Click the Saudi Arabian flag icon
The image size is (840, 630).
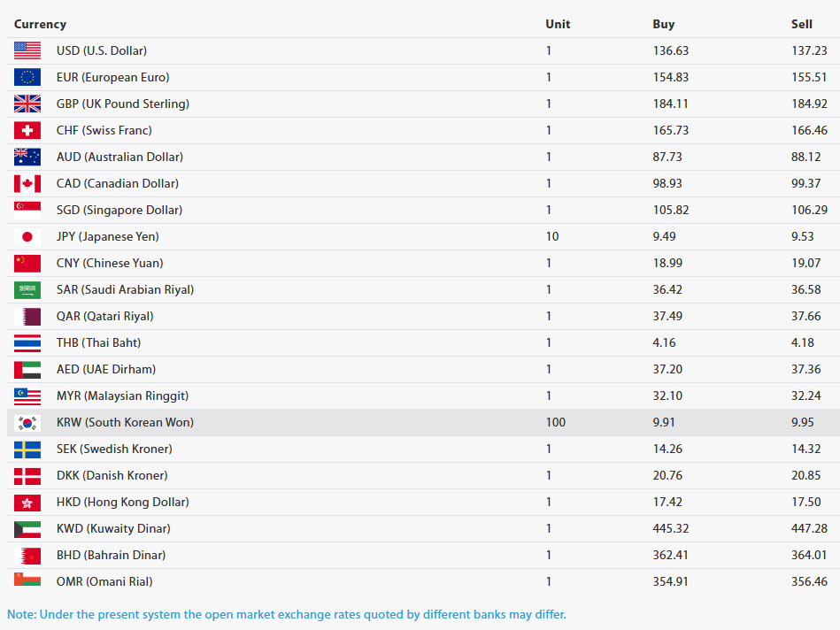coord(27,290)
